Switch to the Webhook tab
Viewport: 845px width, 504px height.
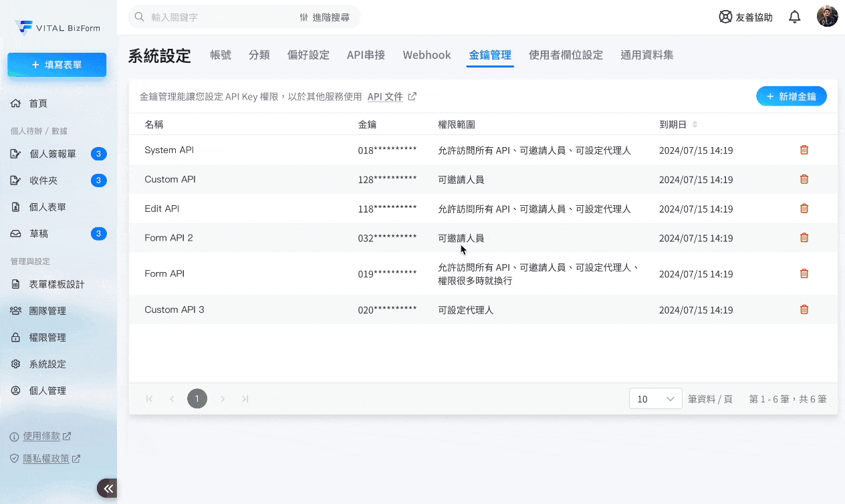click(x=427, y=55)
